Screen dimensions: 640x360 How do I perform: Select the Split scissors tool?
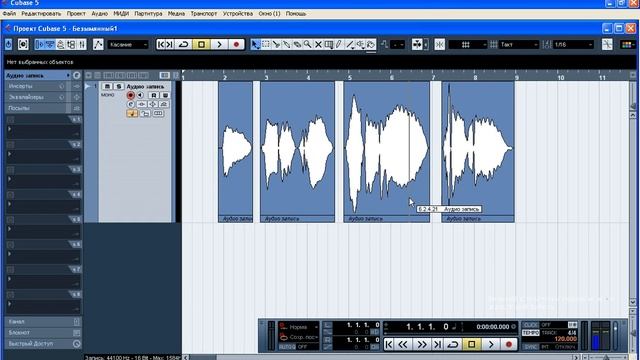276,44
